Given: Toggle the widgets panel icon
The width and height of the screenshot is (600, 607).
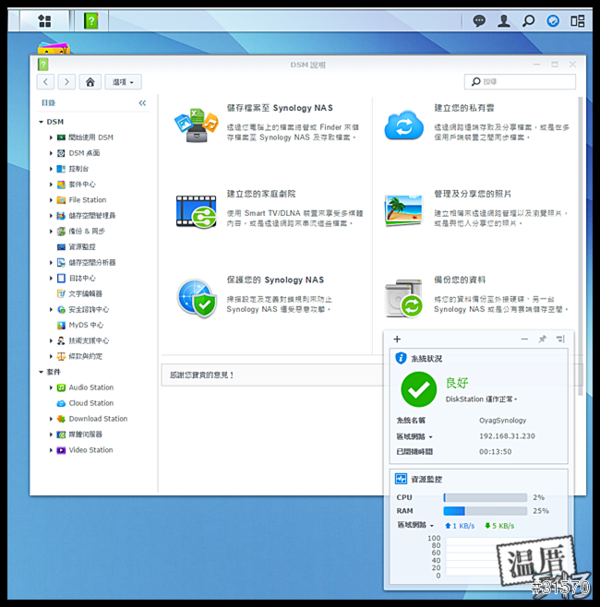Looking at the screenshot, I should (577, 21).
